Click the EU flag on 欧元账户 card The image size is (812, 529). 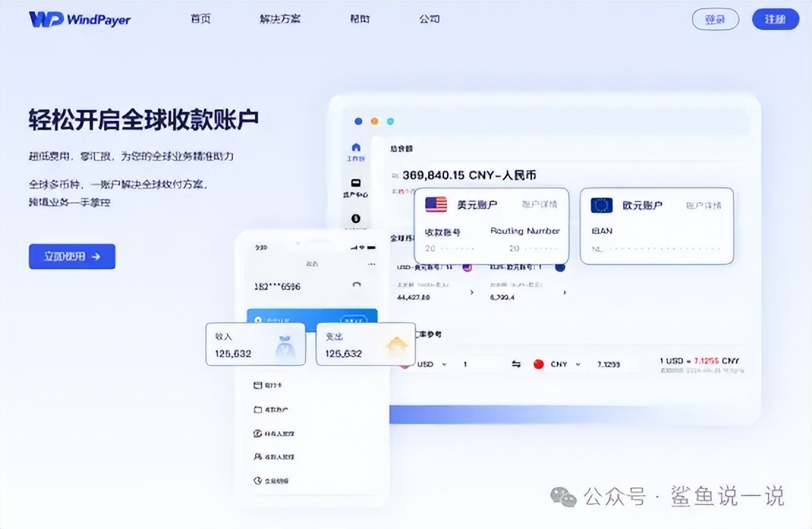602,205
